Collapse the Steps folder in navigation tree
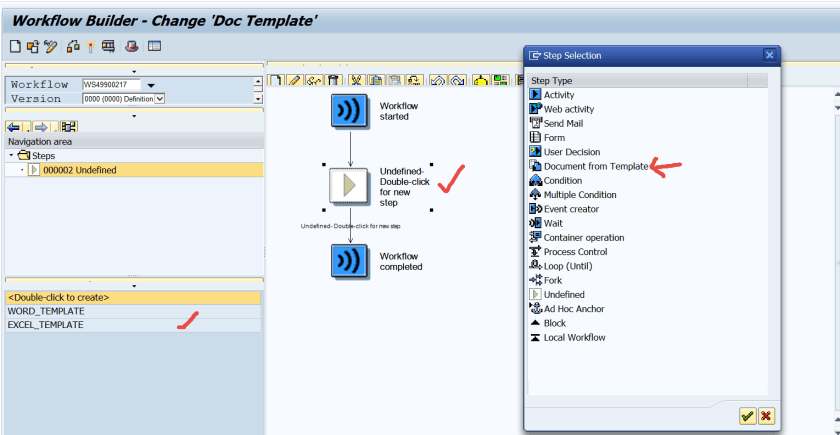The image size is (840, 435). (11, 155)
